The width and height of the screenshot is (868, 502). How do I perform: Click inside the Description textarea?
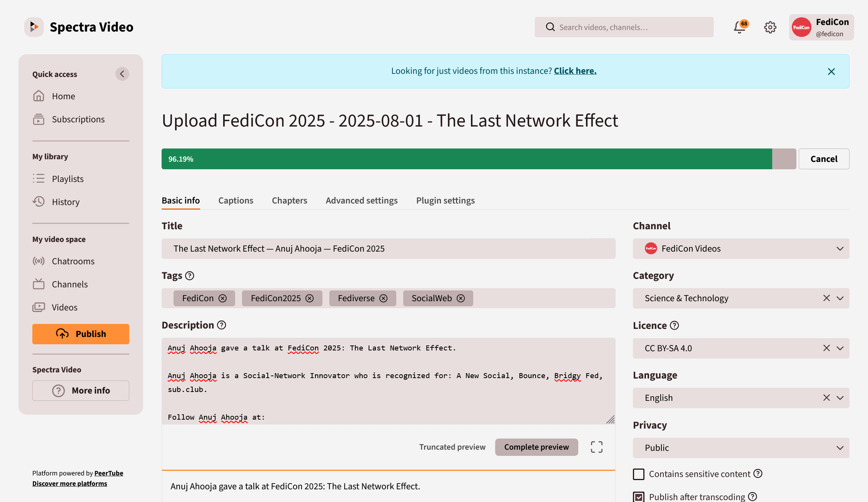389,381
